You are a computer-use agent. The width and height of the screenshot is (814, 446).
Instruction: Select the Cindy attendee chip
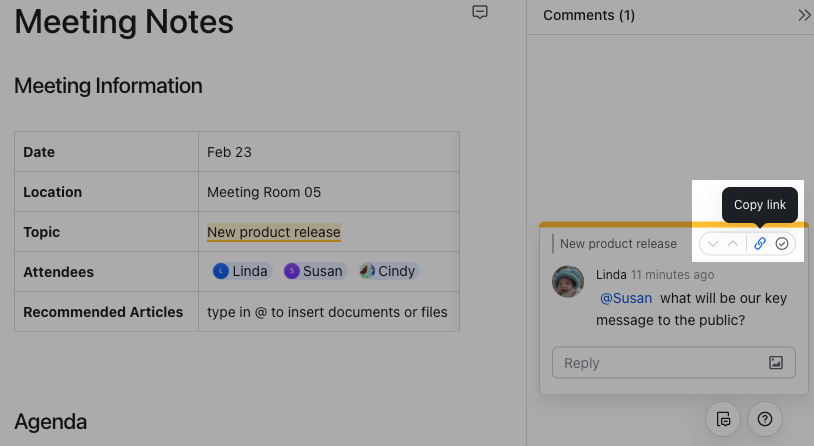388,271
